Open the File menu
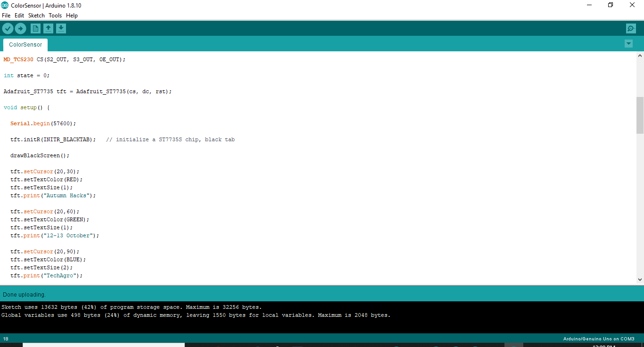This screenshot has width=644, height=347. click(x=6, y=16)
